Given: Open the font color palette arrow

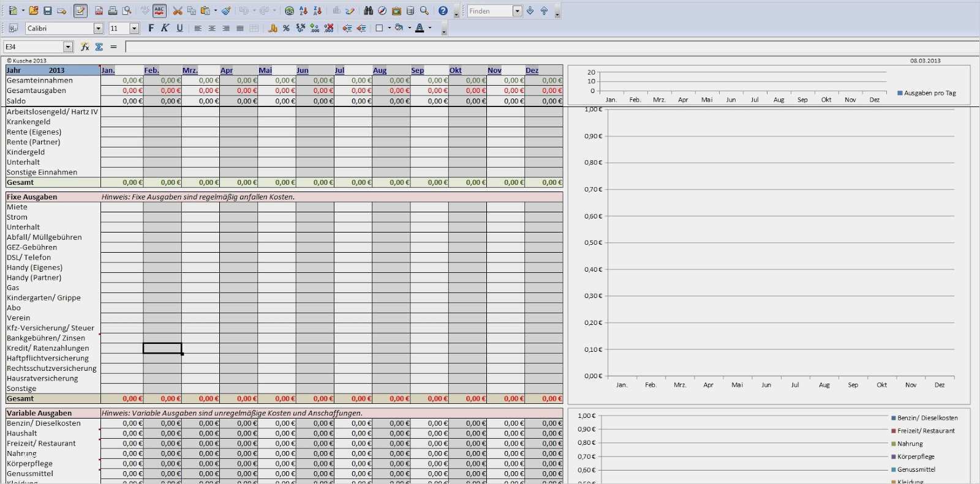Looking at the screenshot, I should 429,28.
